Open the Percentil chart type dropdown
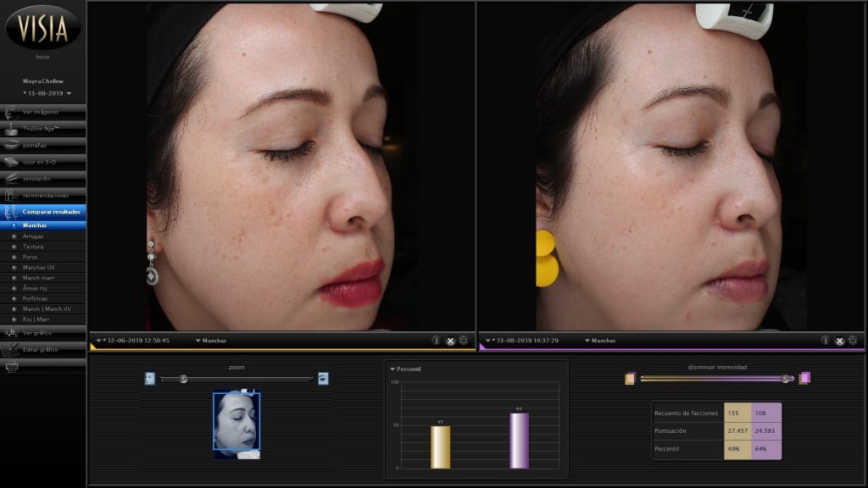The image size is (868, 488). [x=406, y=369]
